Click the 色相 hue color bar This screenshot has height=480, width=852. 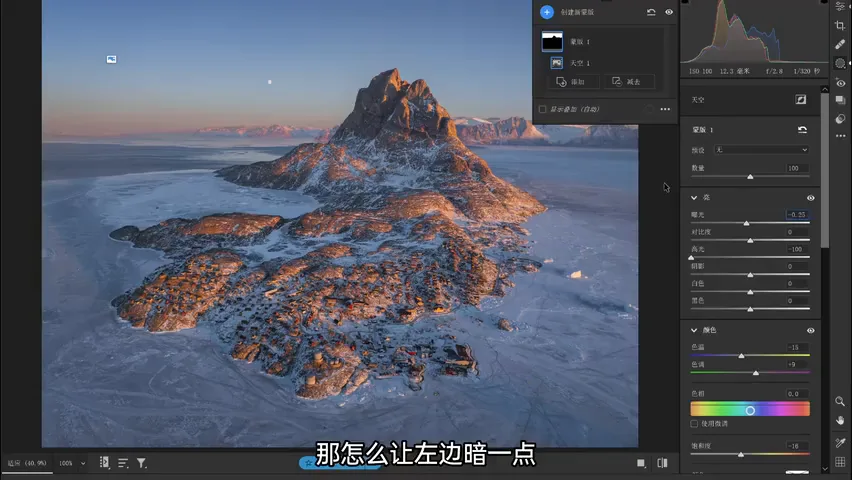pos(750,409)
